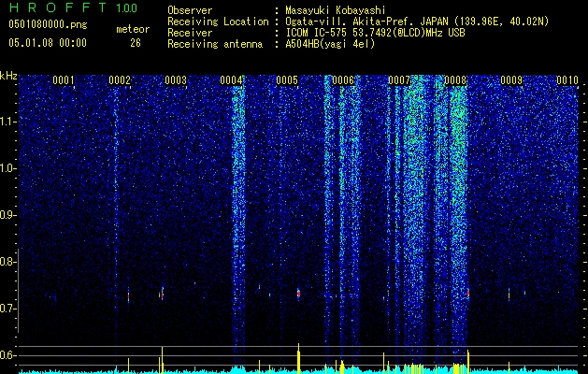The height and width of the screenshot is (374, 588).
Task: Click the red meteor echo below marker 0005
Action: coord(298,294)
